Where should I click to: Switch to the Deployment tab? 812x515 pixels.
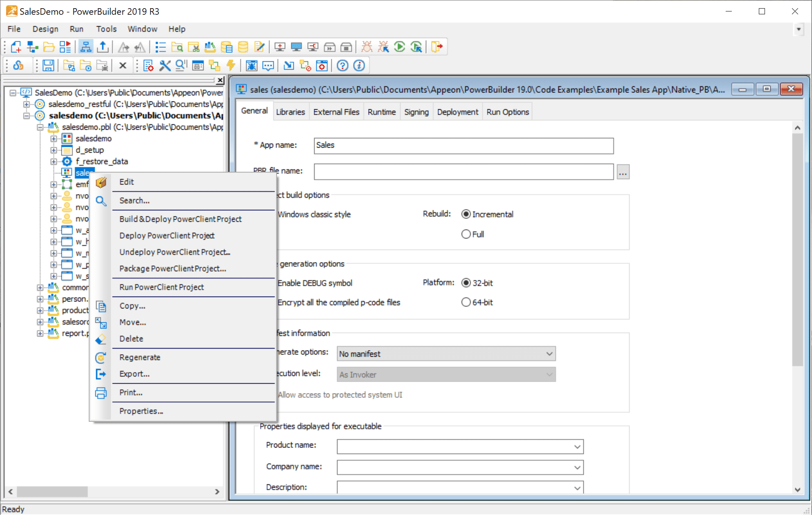pyautogui.click(x=457, y=112)
